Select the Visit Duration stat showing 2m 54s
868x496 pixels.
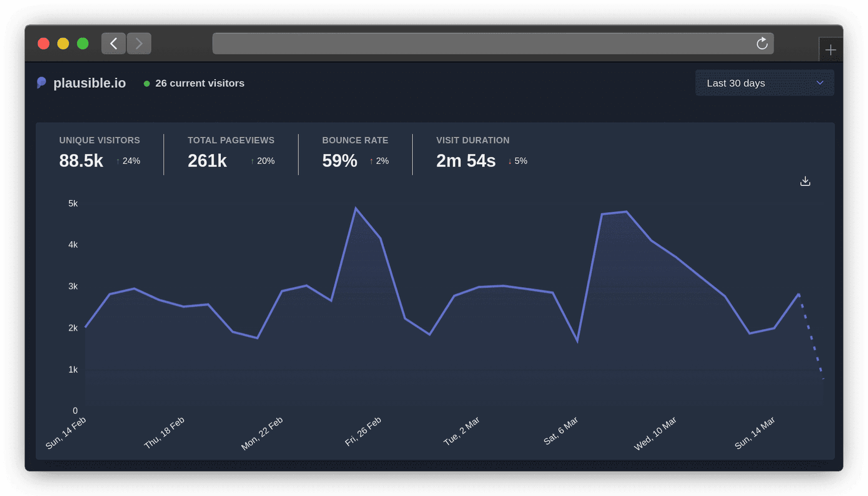coord(473,152)
